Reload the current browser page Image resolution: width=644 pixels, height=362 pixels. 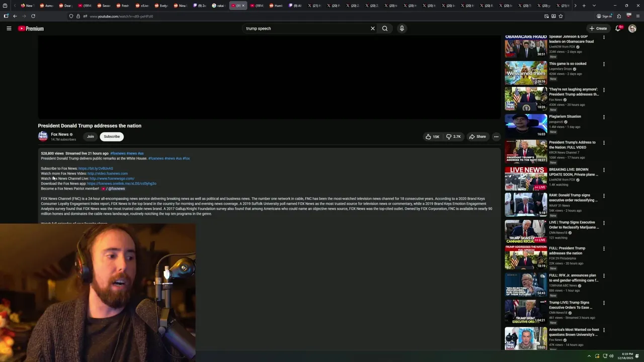33,16
